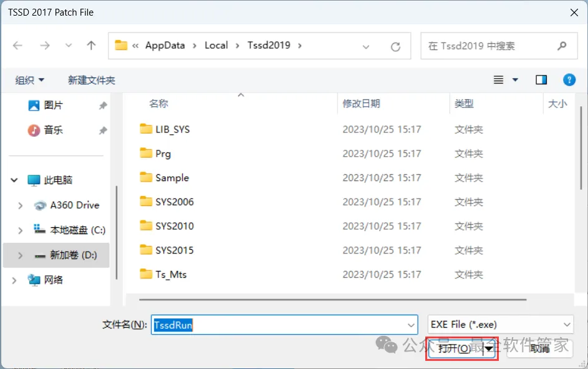The image size is (588, 369).
Task: Select the LIB_SYS folder
Action: [173, 129]
